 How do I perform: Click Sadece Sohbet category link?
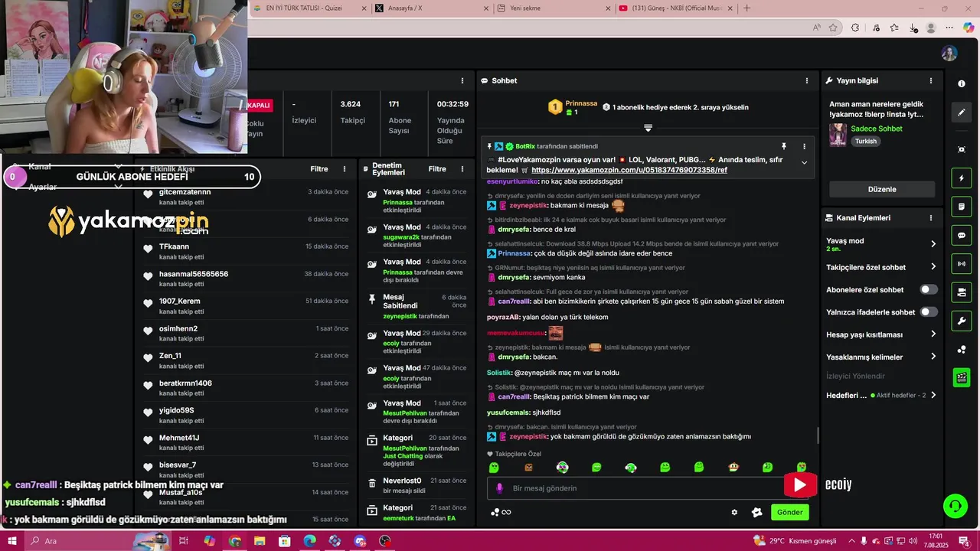click(x=877, y=129)
